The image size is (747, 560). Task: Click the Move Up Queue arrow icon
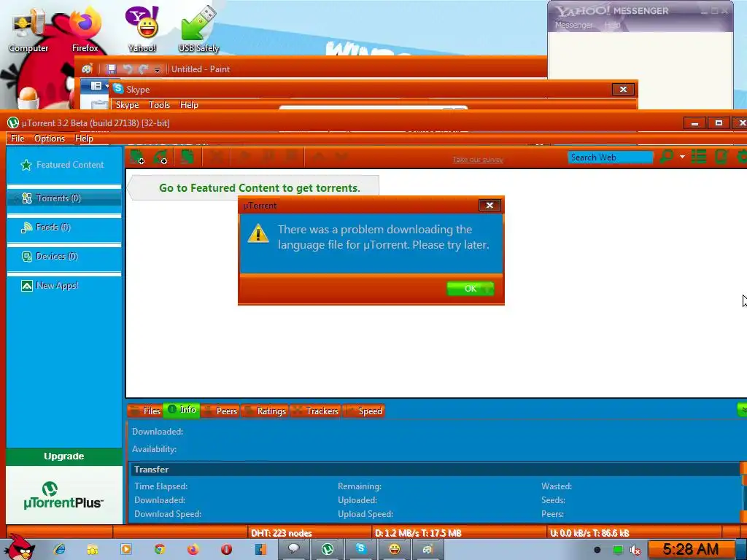pyautogui.click(x=319, y=156)
